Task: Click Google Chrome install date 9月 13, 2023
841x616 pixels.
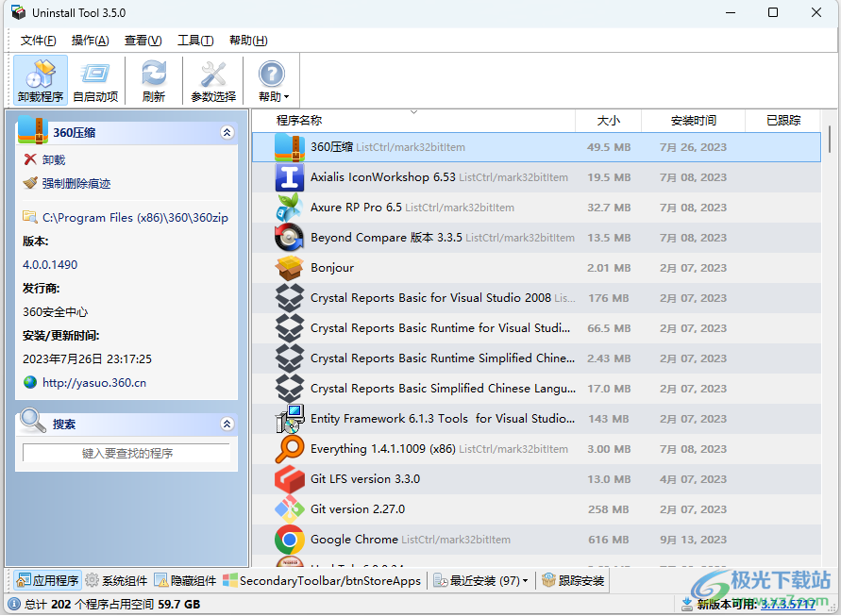Action: (693, 540)
